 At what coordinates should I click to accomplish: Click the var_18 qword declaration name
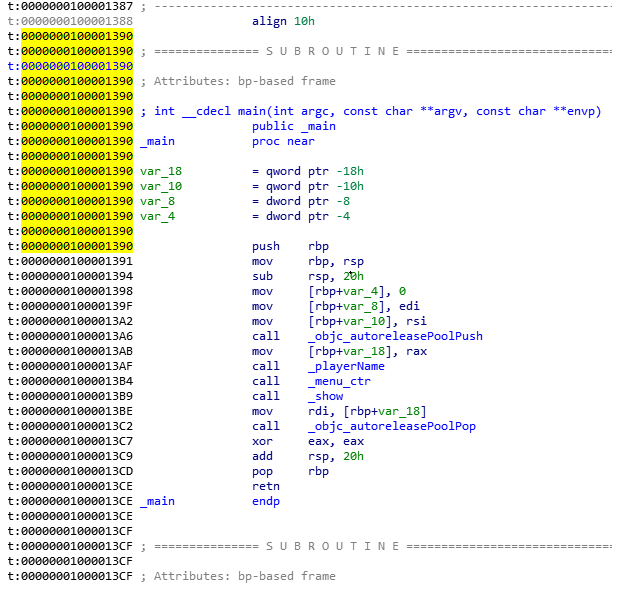coord(161,171)
